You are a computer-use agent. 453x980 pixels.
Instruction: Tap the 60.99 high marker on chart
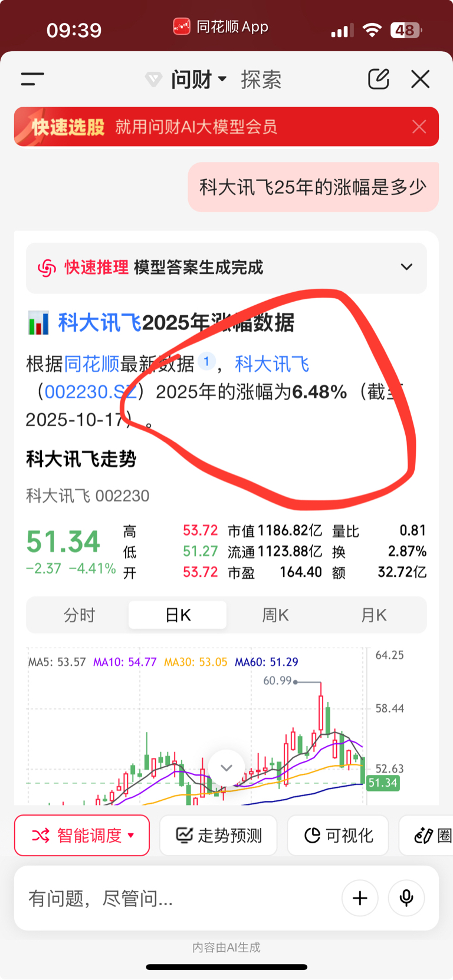tap(277, 681)
